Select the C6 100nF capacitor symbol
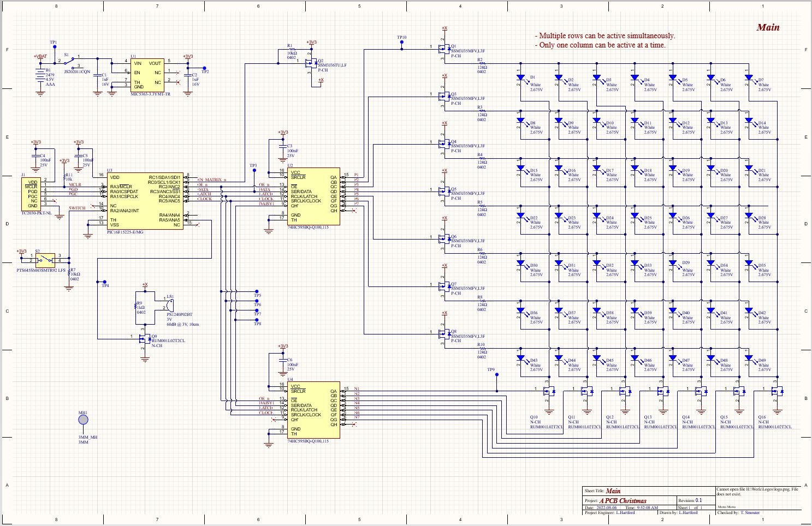The width and height of the screenshot is (812, 526). [x=282, y=361]
